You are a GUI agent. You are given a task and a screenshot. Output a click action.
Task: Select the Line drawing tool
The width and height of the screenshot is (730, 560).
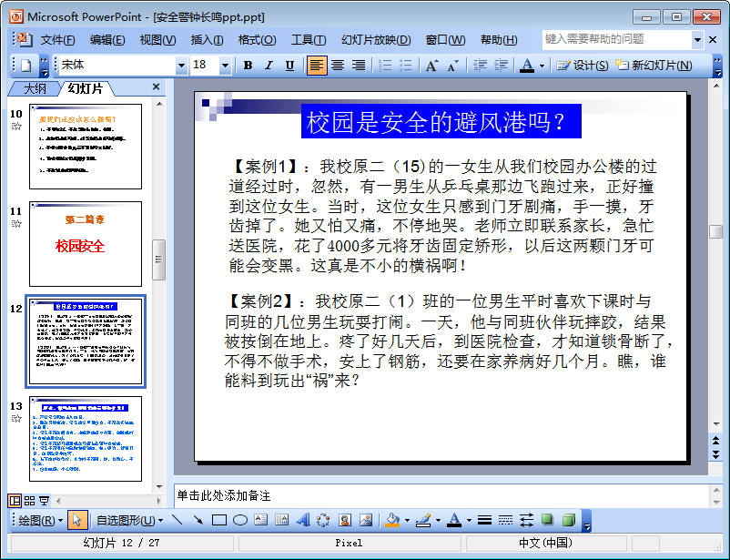pos(176,521)
